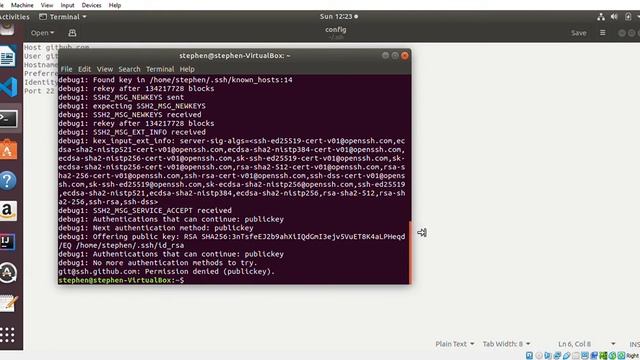Open terminal Help menu

[187, 69]
